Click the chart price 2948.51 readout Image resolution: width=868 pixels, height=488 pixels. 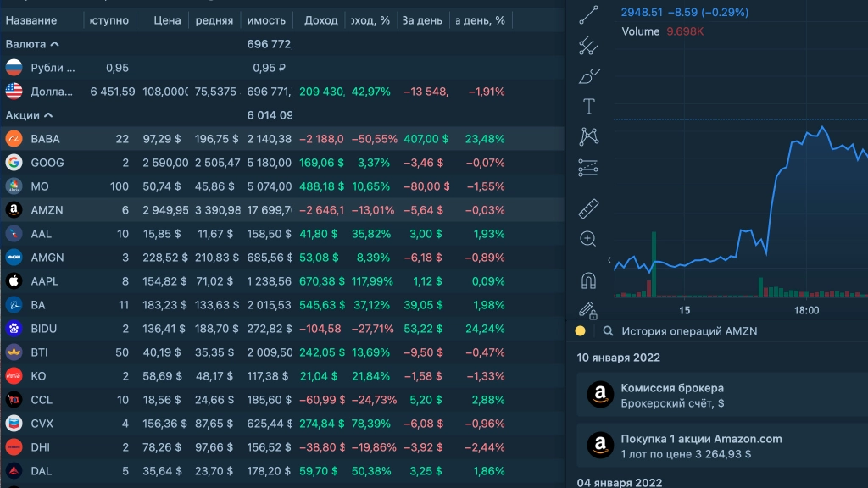(642, 12)
